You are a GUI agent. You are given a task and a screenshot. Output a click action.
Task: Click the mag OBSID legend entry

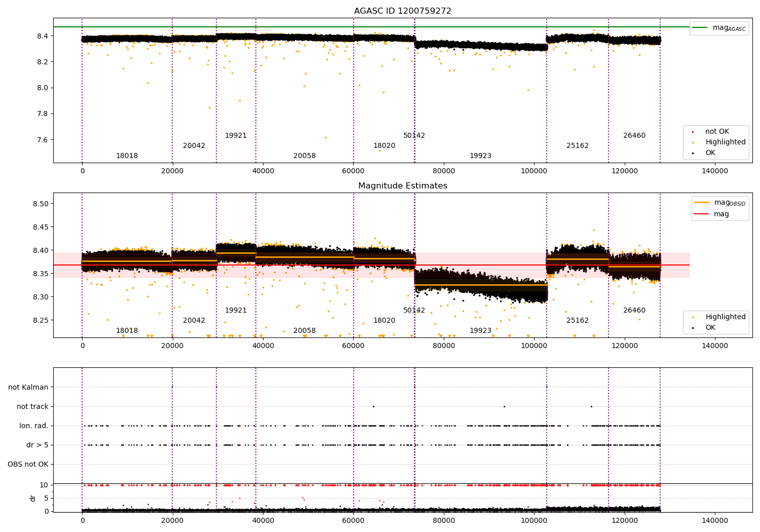click(x=719, y=203)
